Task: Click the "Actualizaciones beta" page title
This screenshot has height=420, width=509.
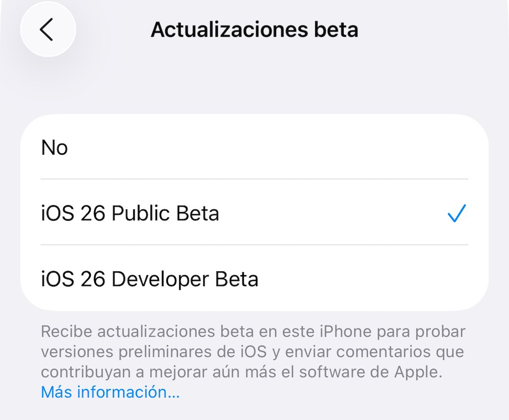Action: (255, 30)
